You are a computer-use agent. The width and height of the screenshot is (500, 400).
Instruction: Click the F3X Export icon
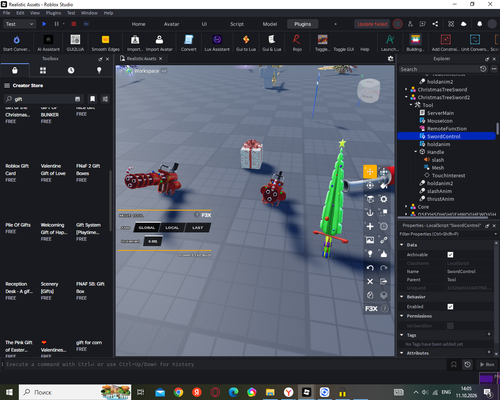tap(384, 281)
